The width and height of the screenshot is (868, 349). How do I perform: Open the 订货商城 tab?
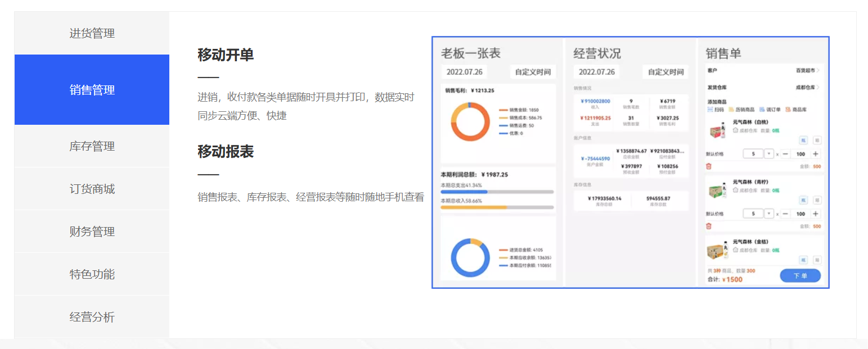pos(92,189)
